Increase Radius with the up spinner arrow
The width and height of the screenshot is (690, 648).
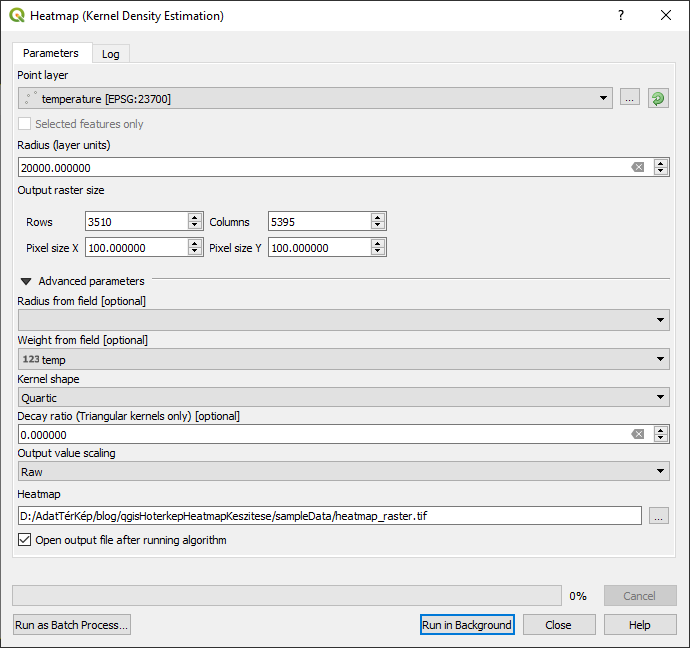click(x=661, y=163)
